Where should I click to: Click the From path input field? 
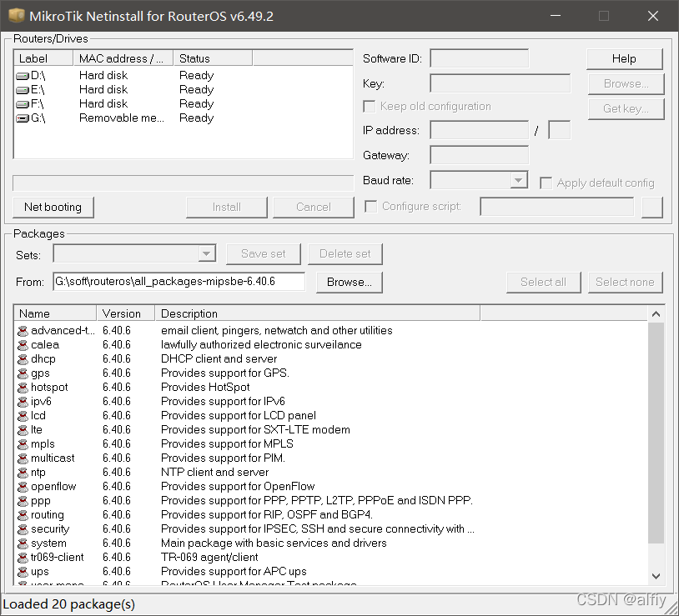point(179,282)
